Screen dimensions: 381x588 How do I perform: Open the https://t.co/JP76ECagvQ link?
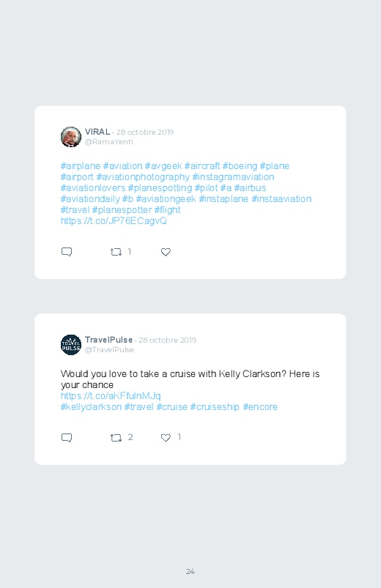[114, 221]
